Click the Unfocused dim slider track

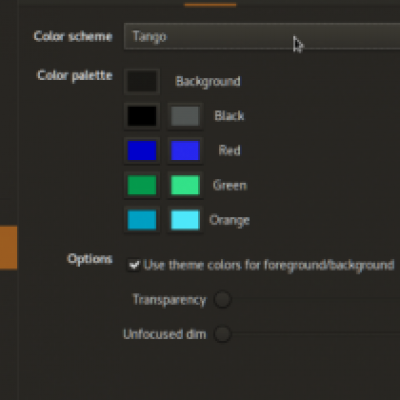pos(315,334)
